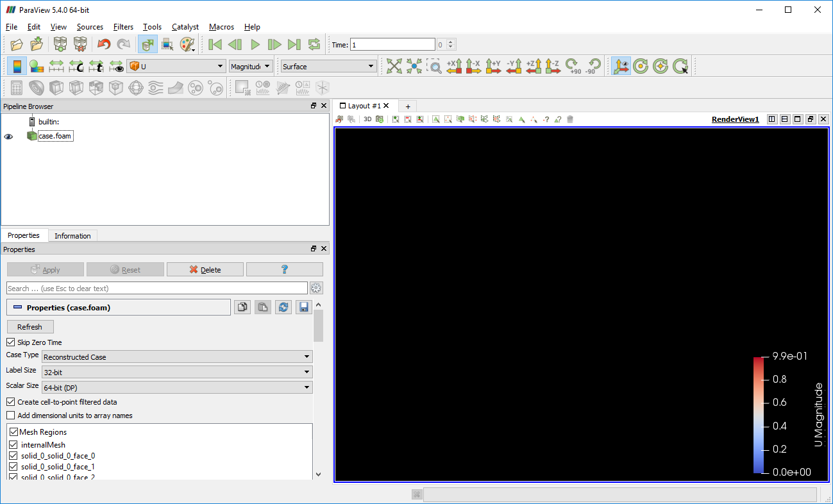Screen dimensions: 833x504
Task: Open the Filters menu
Action: [123, 27]
